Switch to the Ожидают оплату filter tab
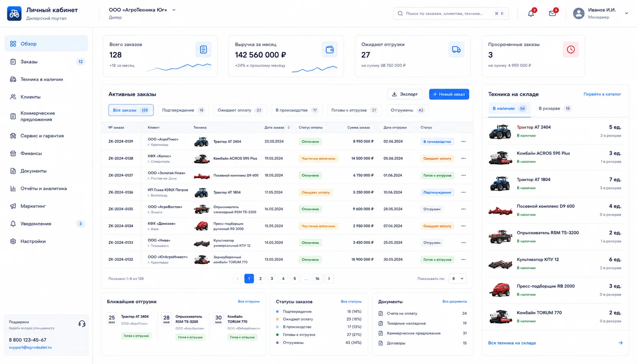Viewport: 637px width, 364px height. (x=240, y=110)
